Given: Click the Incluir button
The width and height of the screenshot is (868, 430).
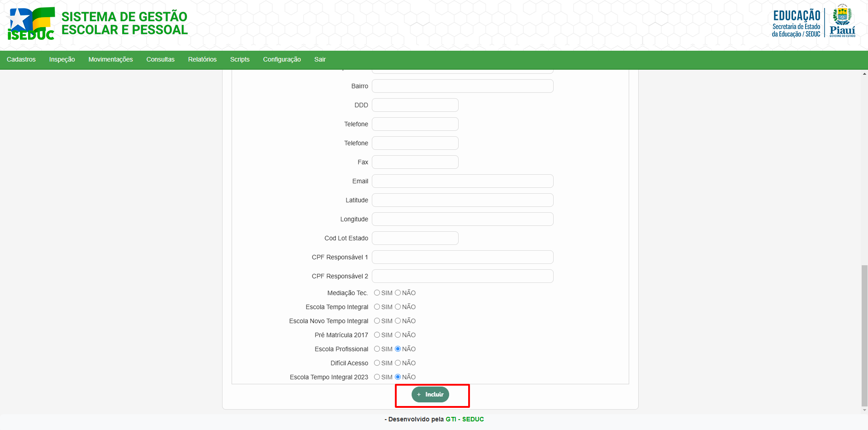Looking at the screenshot, I should [x=430, y=394].
